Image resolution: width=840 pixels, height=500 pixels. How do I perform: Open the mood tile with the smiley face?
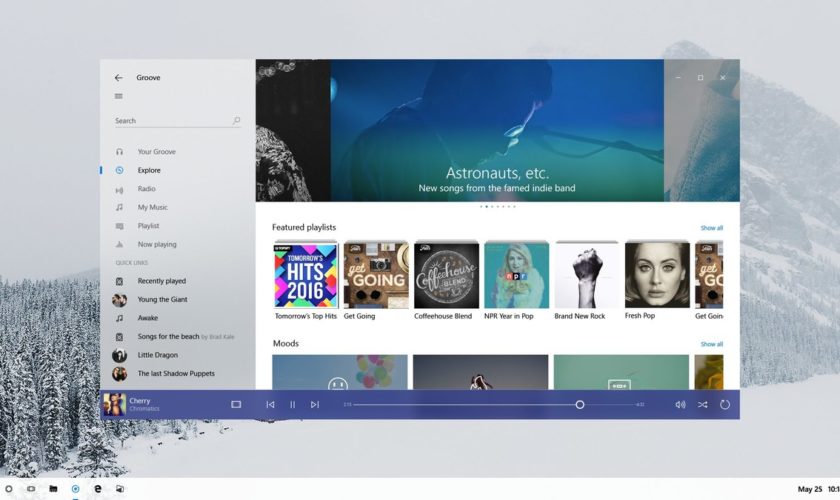(340, 372)
